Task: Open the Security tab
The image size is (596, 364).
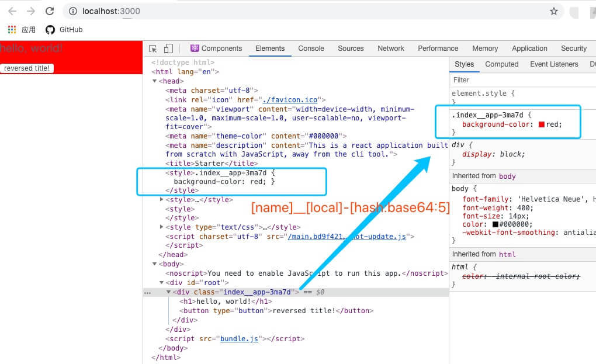Action: (x=574, y=48)
